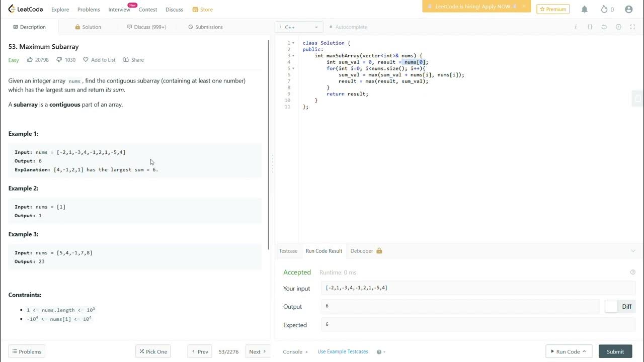Viewport: 644px width, 362px height.
Task: Click the streak flame icon
Action: 604,10
